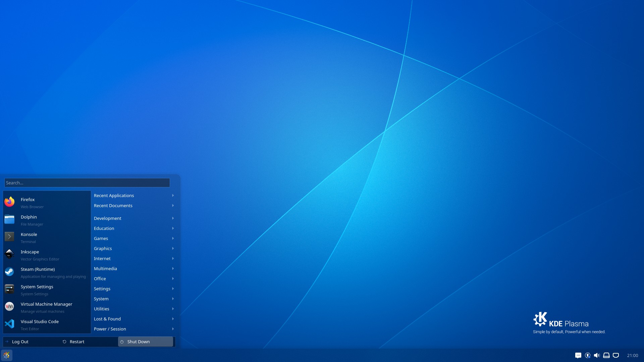This screenshot has width=644, height=362.
Task: Open the Utilities category menu item
Action: (134, 309)
